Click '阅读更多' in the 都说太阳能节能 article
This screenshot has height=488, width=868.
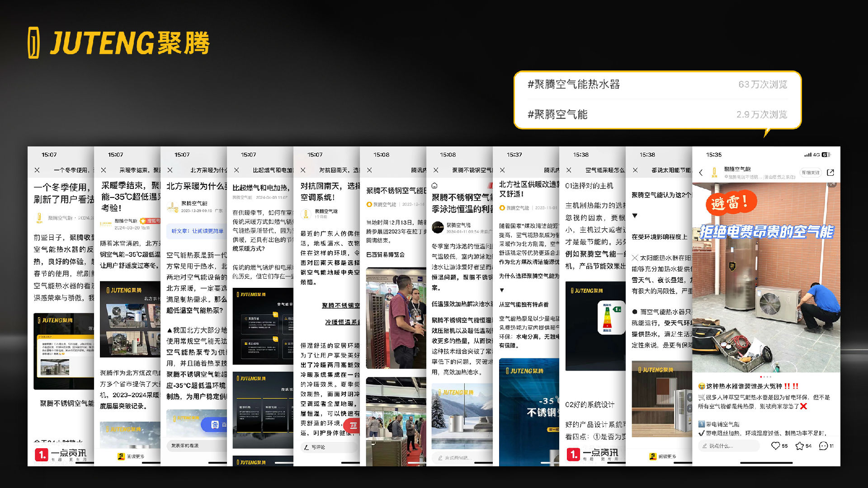coord(663,456)
